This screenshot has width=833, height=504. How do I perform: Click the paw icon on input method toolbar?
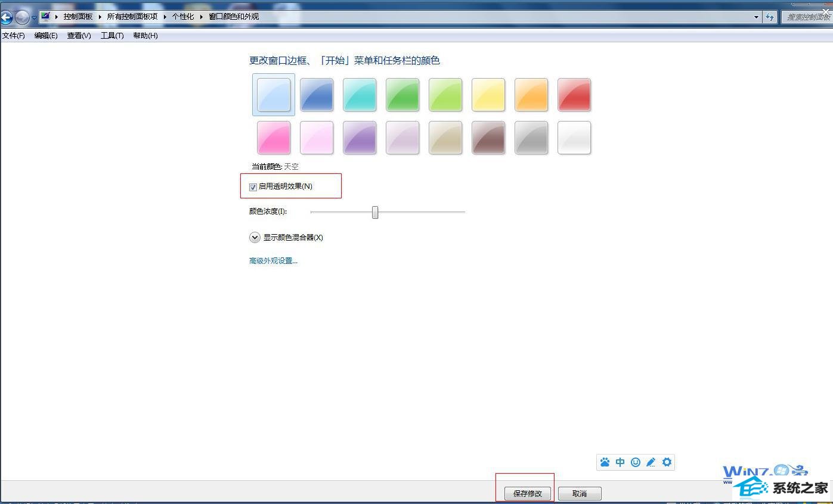tap(605, 462)
